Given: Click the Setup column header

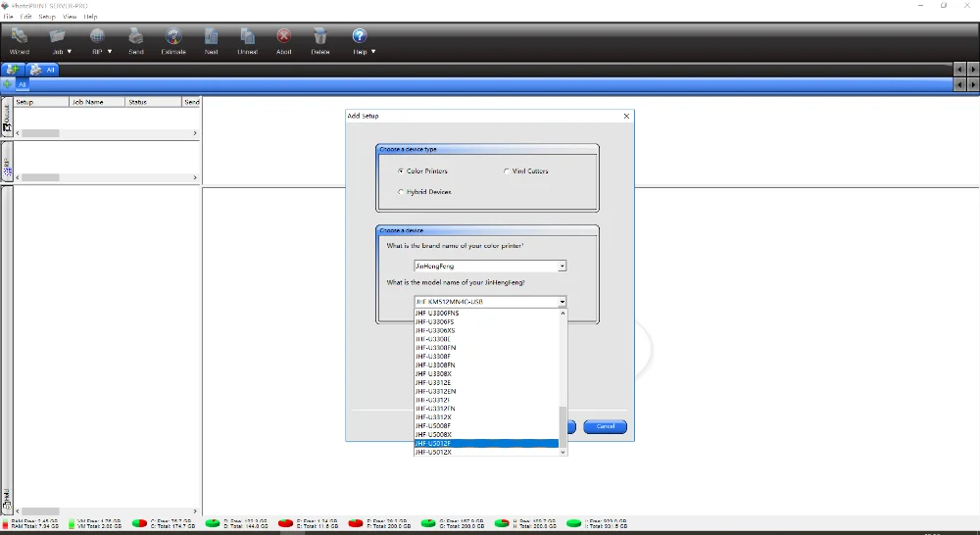Looking at the screenshot, I should point(41,101).
